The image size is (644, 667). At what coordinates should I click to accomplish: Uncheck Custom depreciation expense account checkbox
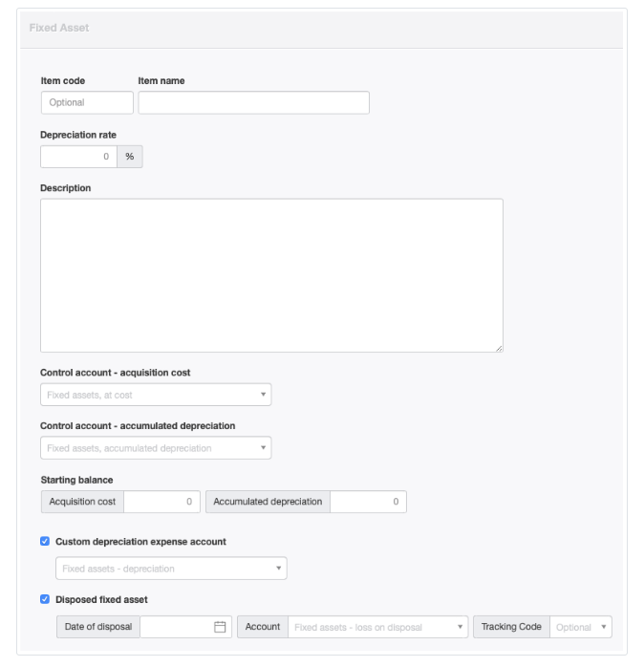point(45,541)
